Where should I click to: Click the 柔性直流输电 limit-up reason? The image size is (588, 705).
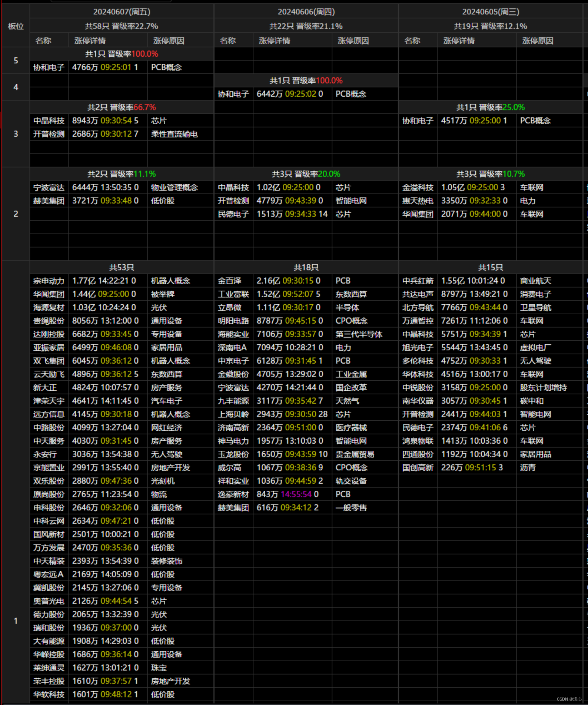pyautogui.click(x=175, y=134)
